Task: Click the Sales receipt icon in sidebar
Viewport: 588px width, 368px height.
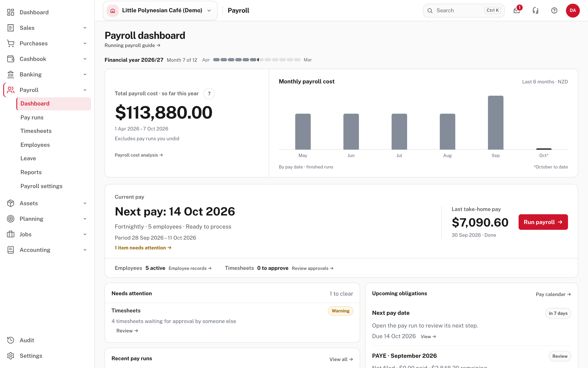Action: click(x=10, y=28)
